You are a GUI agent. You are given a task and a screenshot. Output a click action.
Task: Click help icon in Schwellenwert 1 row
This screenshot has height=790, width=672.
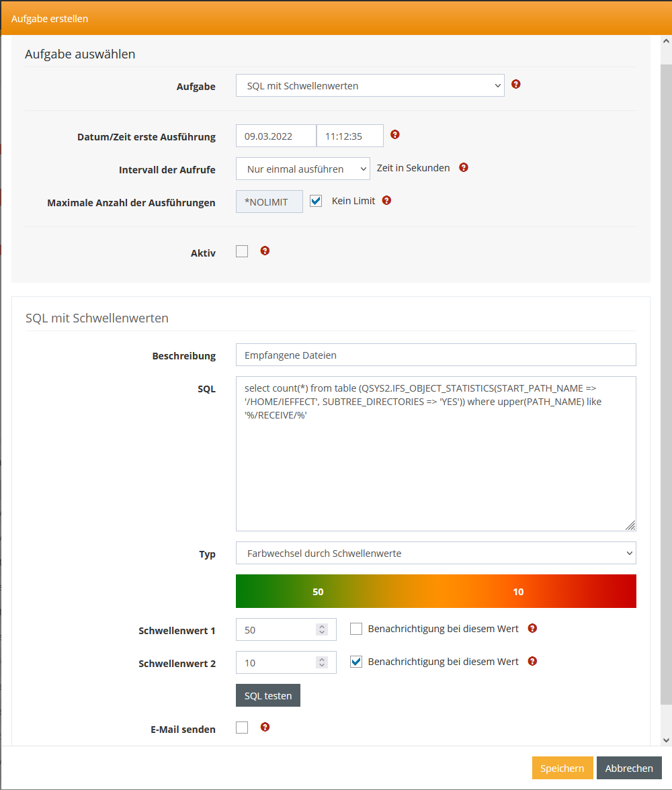(x=532, y=628)
